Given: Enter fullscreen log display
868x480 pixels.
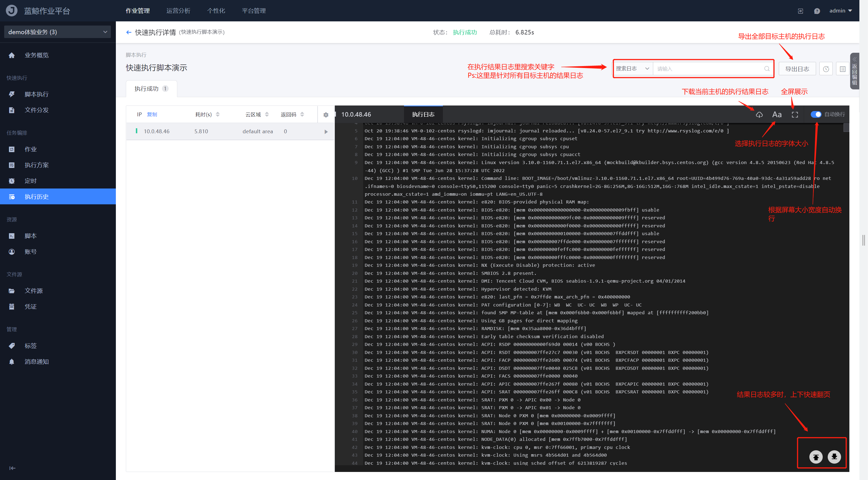Looking at the screenshot, I should [x=795, y=114].
